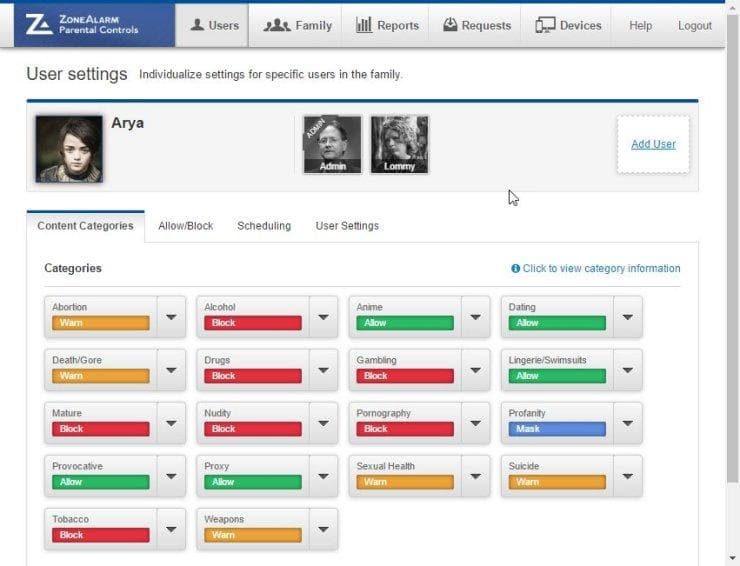Viewport: 740px width, 566px height.
Task: Expand the Abortion category dropdown arrow
Action: pyautogui.click(x=171, y=317)
